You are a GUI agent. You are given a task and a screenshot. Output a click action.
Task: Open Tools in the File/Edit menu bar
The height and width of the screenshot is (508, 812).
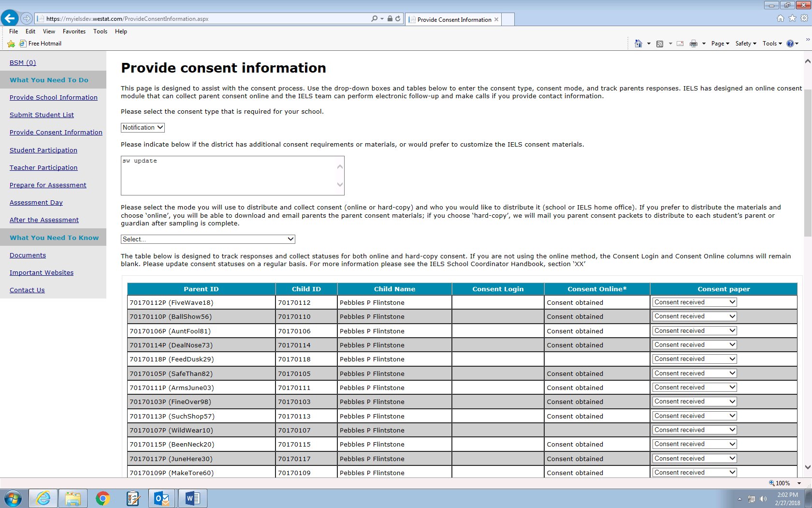pos(101,31)
